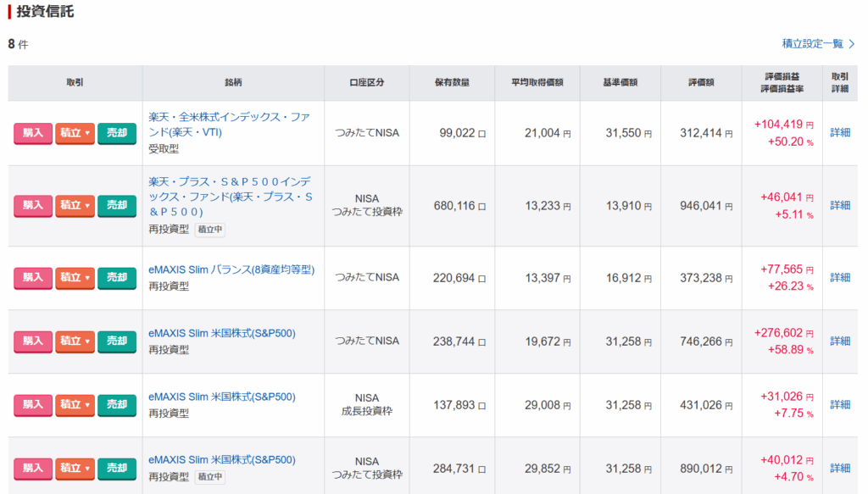Image resolution: width=868 pixels, height=494 pixels.
Task: Click 売却 for 楽天・VTI fund
Action: coord(117,133)
